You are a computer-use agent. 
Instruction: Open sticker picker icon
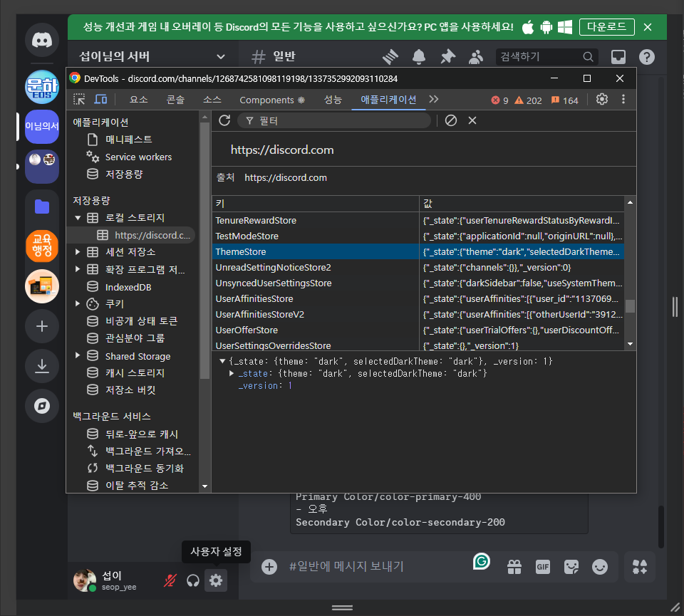tap(571, 567)
